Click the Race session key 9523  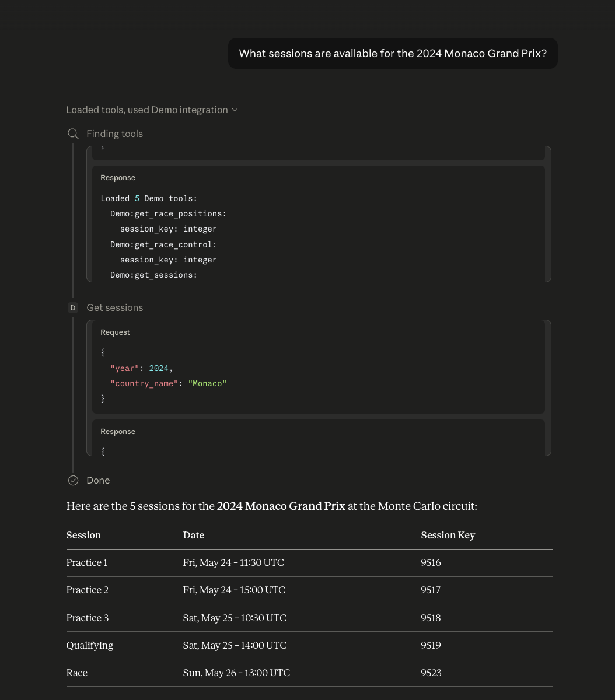(x=431, y=673)
